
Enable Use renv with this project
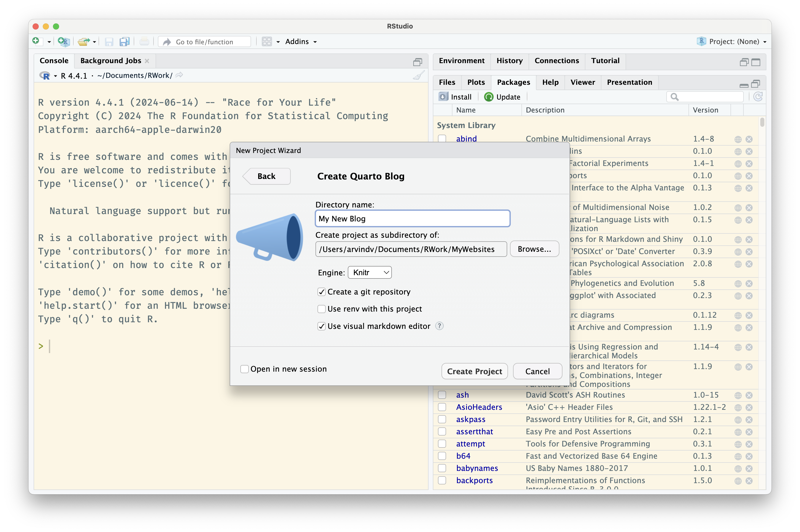[321, 309]
